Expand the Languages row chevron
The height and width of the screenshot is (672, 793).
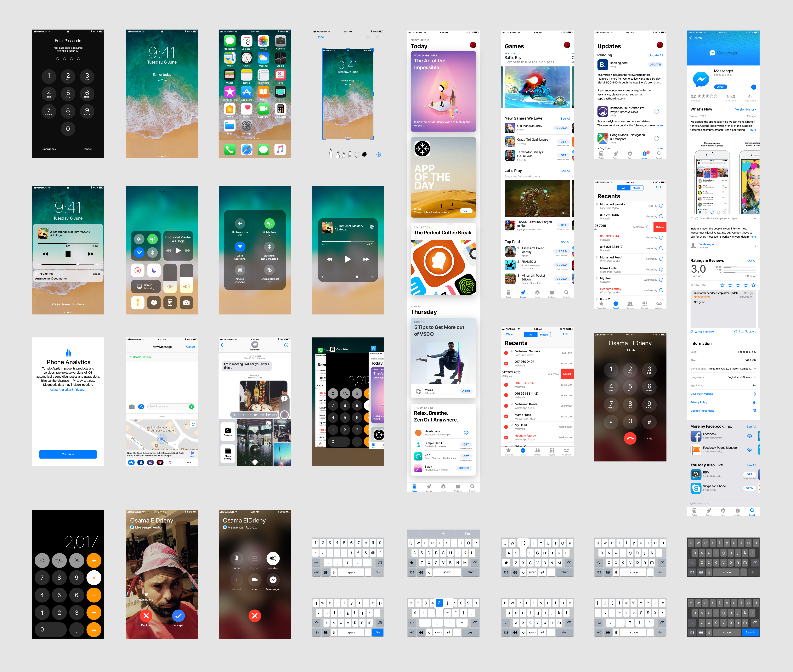(x=755, y=377)
